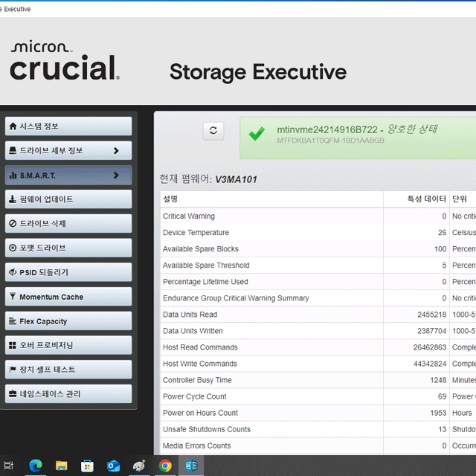Screen dimensions: 476x476
Task: Click the MTFDKBA1T0QFM-1BD1AABGB model text
Action: (330, 141)
